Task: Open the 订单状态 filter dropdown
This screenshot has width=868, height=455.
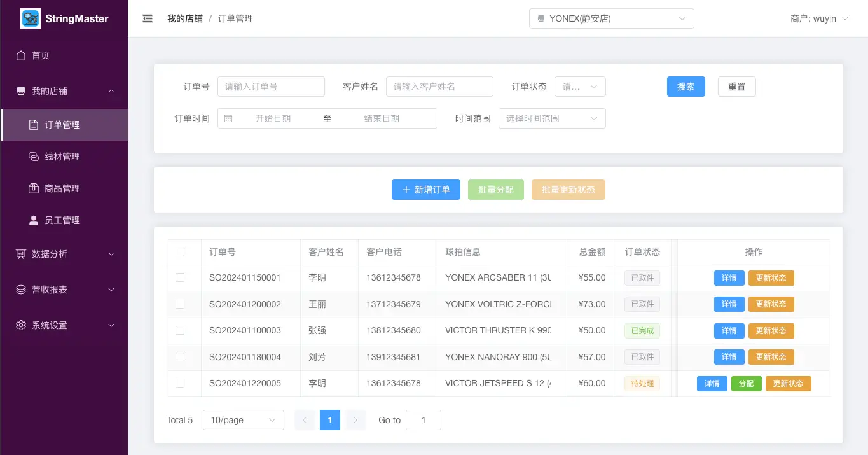Action: click(x=580, y=87)
